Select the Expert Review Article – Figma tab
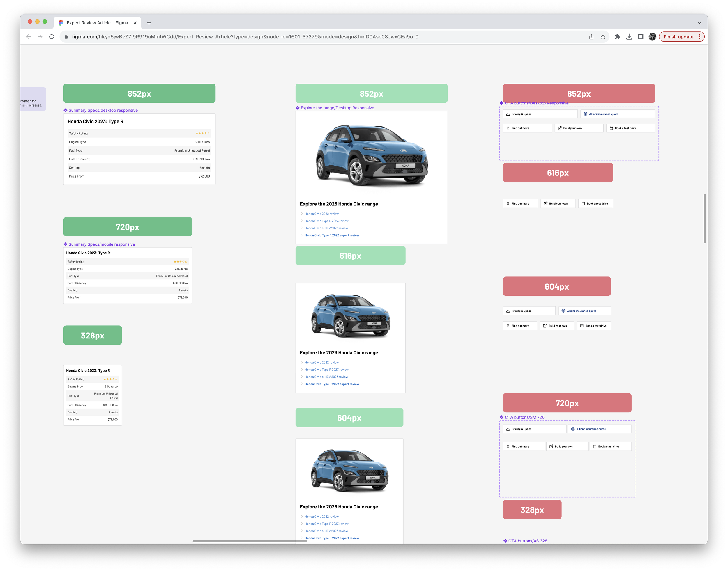Image resolution: width=728 pixels, height=571 pixels. pos(97,23)
